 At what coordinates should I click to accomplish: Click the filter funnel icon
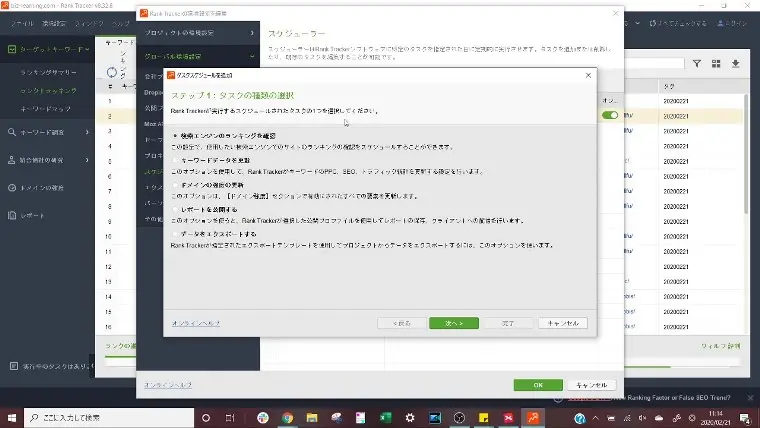(x=697, y=63)
